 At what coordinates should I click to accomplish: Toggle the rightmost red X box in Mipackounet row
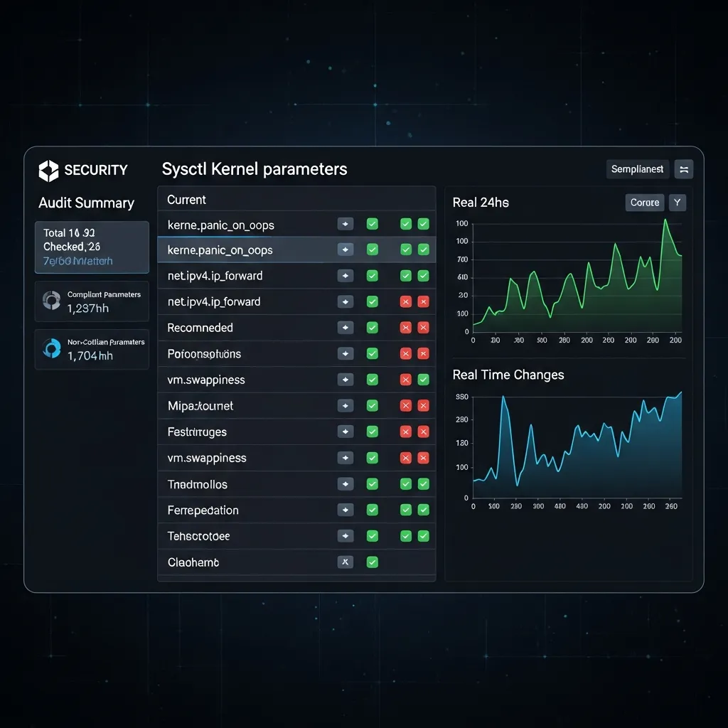click(x=423, y=406)
